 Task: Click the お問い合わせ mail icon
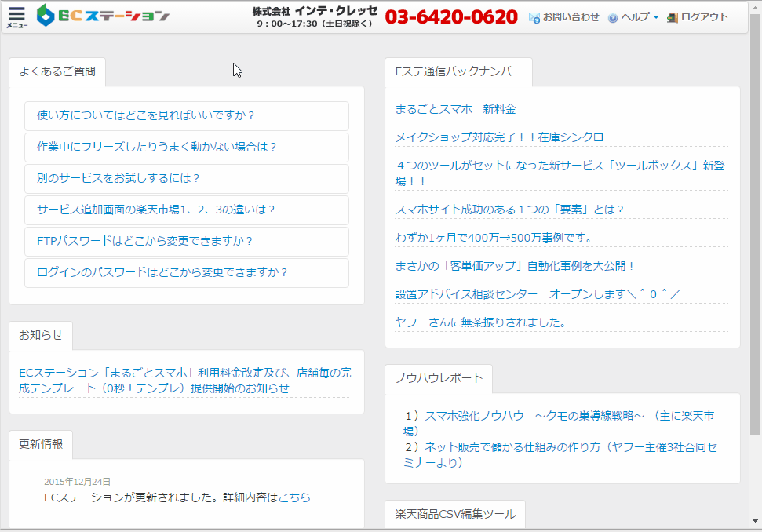[x=534, y=18]
